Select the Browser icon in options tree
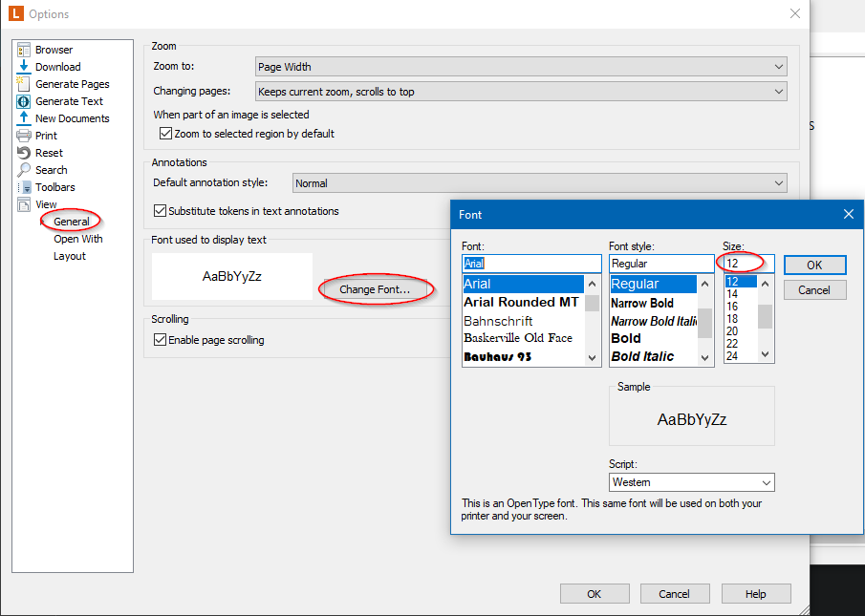Viewport: 865px width, 616px height. point(24,50)
